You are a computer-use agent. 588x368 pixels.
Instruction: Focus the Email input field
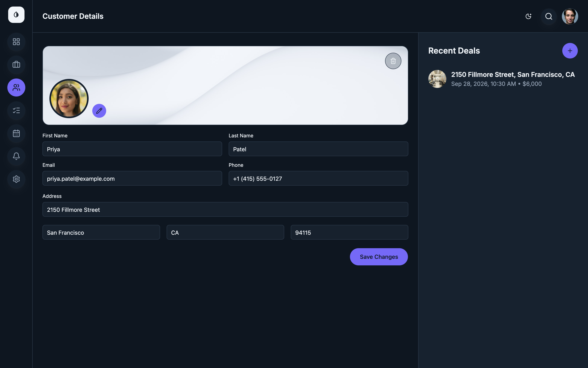[132, 178]
